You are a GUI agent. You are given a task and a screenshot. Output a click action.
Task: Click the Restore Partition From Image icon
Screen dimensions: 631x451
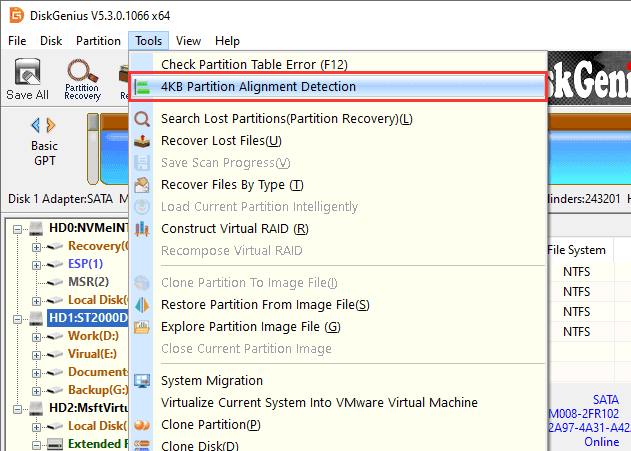142,305
